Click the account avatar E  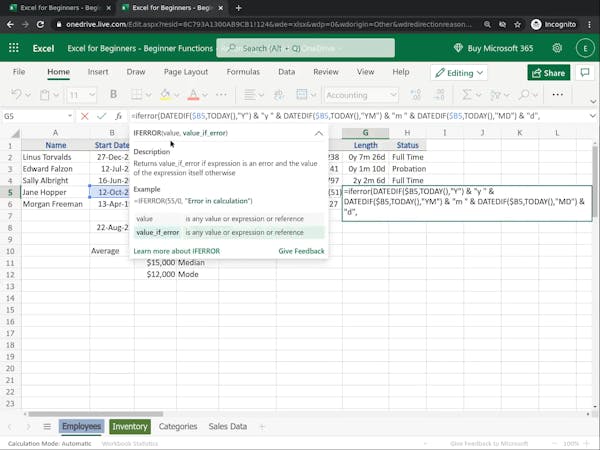tap(585, 48)
